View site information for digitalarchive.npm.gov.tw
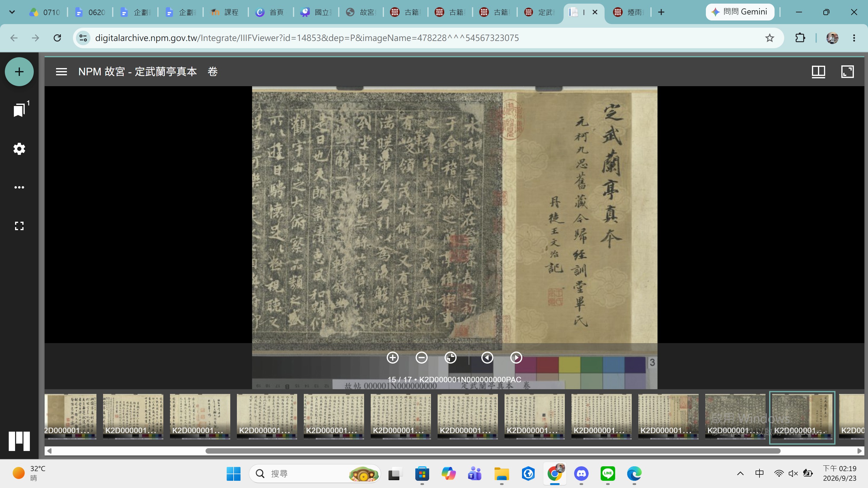The height and width of the screenshot is (488, 868). pyautogui.click(x=83, y=38)
